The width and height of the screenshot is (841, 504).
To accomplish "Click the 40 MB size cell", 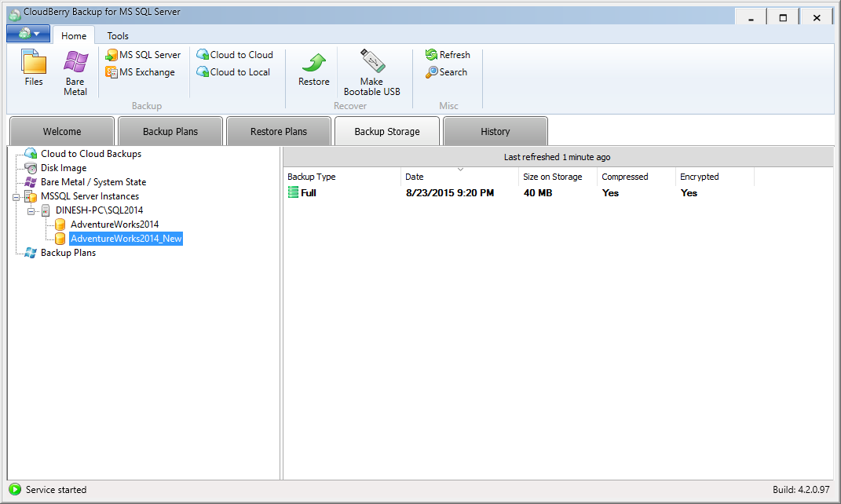I will click(x=537, y=192).
